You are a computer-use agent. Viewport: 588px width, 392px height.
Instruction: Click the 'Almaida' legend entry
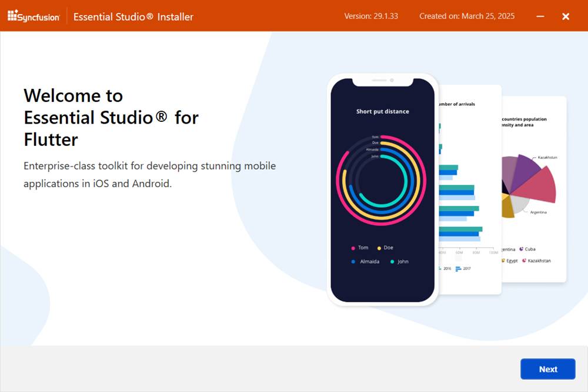click(365, 262)
